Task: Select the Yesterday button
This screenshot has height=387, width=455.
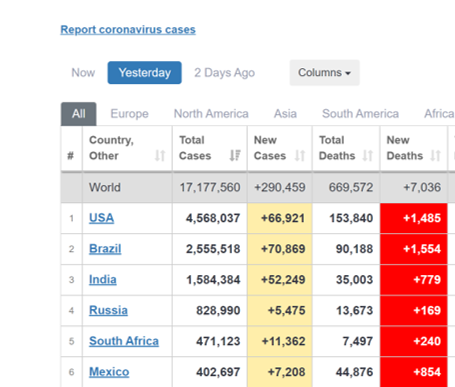Action: tap(144, 73)
